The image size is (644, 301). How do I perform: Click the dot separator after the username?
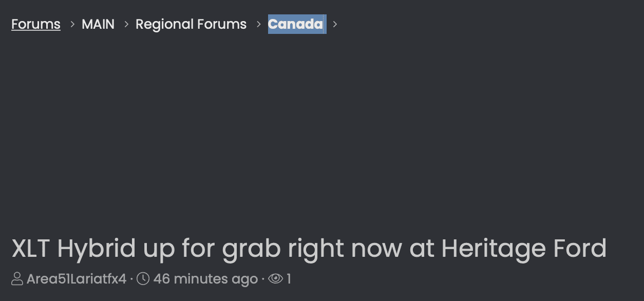pos(131,279)
